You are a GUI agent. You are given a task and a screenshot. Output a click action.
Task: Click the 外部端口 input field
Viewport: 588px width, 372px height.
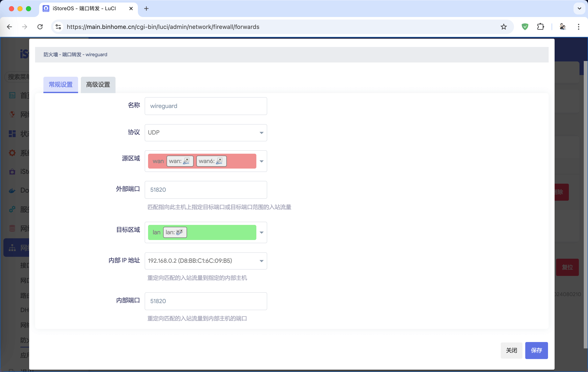206,190
